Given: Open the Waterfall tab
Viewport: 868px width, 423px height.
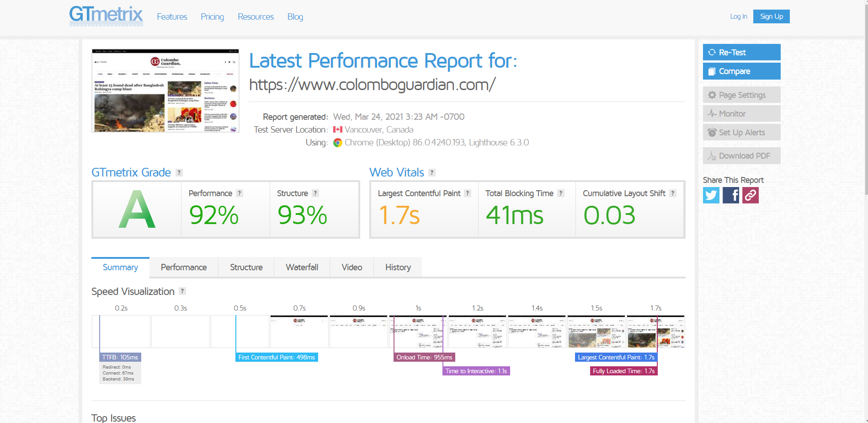Looking at the screenshot, I should click(x=302, y=268).
